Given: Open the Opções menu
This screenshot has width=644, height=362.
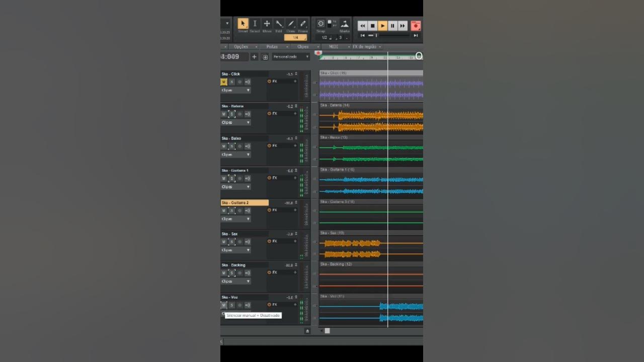Looking at the screenshot, I should click(242, 47).
